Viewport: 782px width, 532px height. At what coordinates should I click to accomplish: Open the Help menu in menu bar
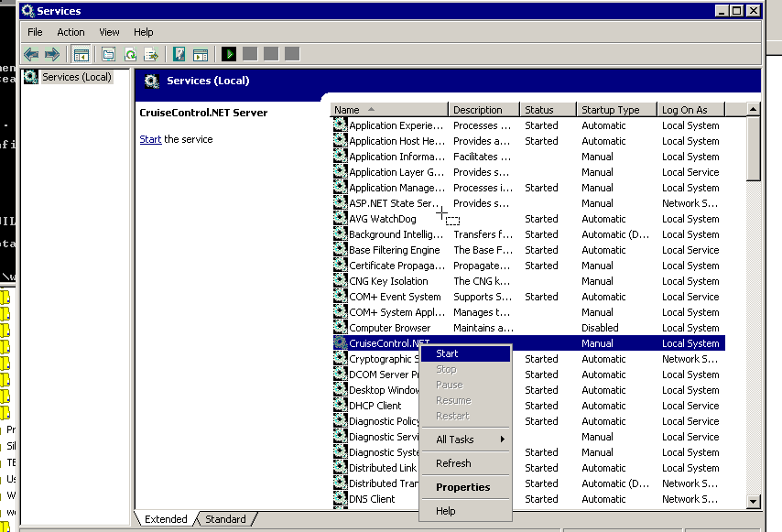(143, 32)
